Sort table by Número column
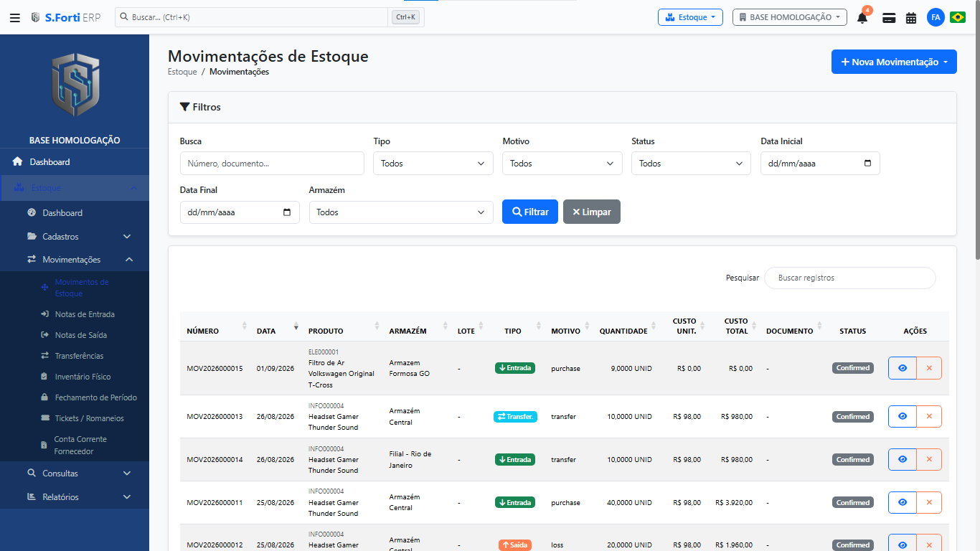The image size is (980, 551). [215, 326]
